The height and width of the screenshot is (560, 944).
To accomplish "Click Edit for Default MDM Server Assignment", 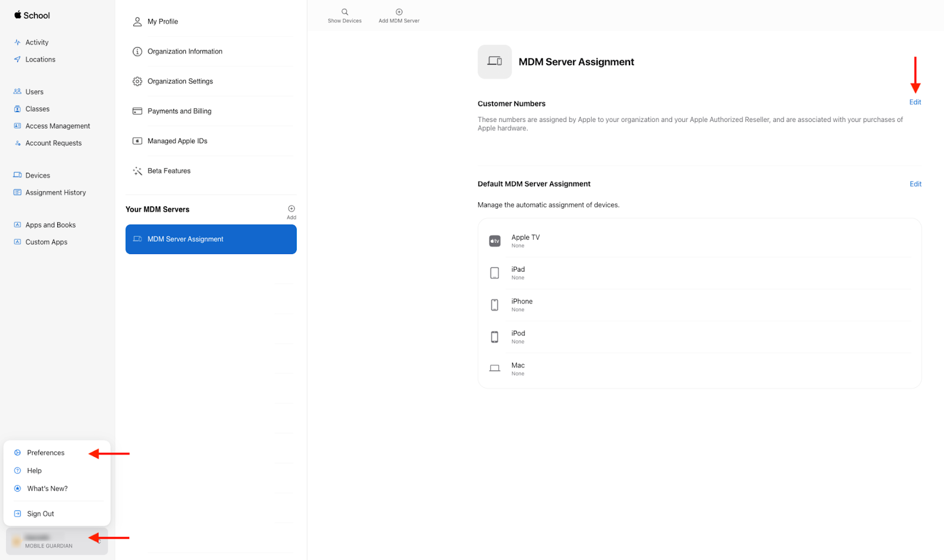I will pos(915,183).
